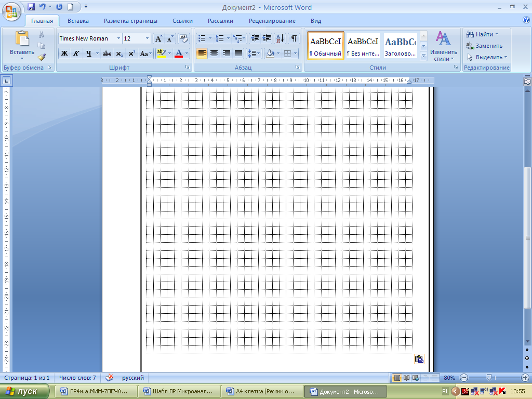Click the zoom slider handle
This screenshot has width=532, height=399.
tap(489, 377)
